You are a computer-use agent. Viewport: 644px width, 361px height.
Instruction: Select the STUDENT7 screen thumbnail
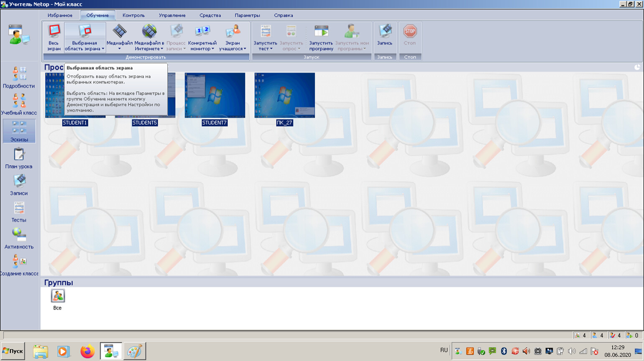(x=215, y=95)
